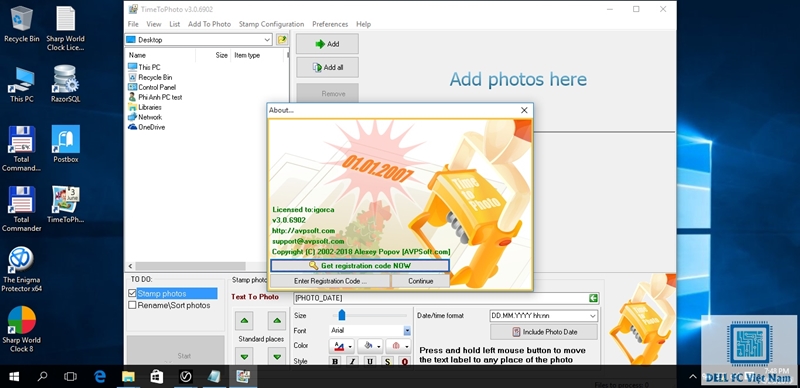Viewport: 800px width, 388px height.
Task: Click Include Photo Date button
Action: (544, 332)
